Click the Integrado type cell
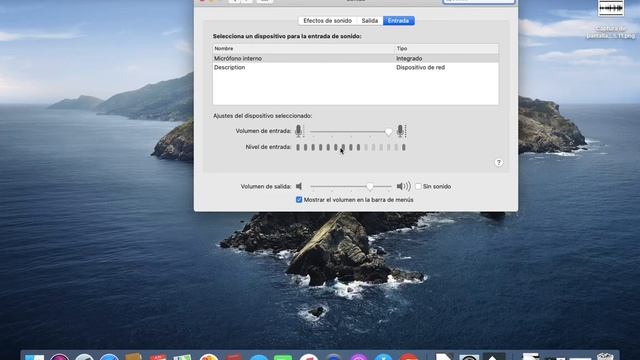 point(409,58)
